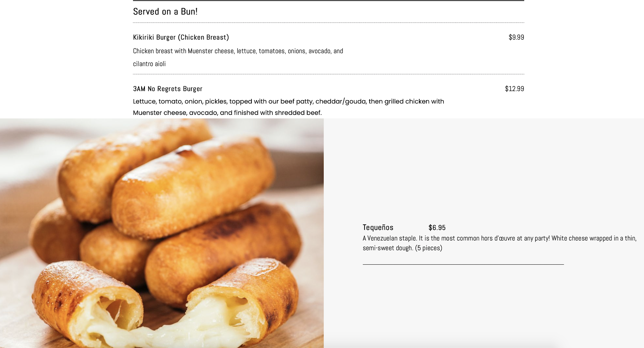This screenshot has height=348, width=644.
Task: Click the "cilantro aioli" text line
Action: [x=149, y=64]
